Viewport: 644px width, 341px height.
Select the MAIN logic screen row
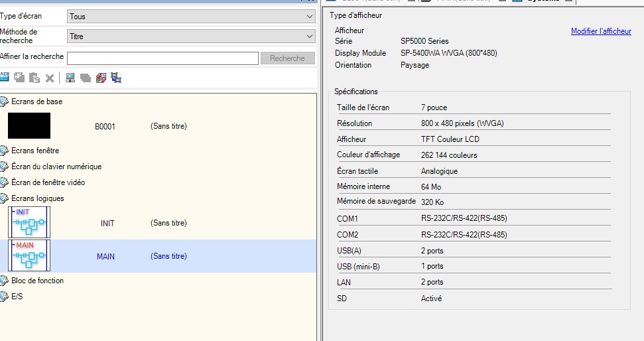tap(158, 256)
